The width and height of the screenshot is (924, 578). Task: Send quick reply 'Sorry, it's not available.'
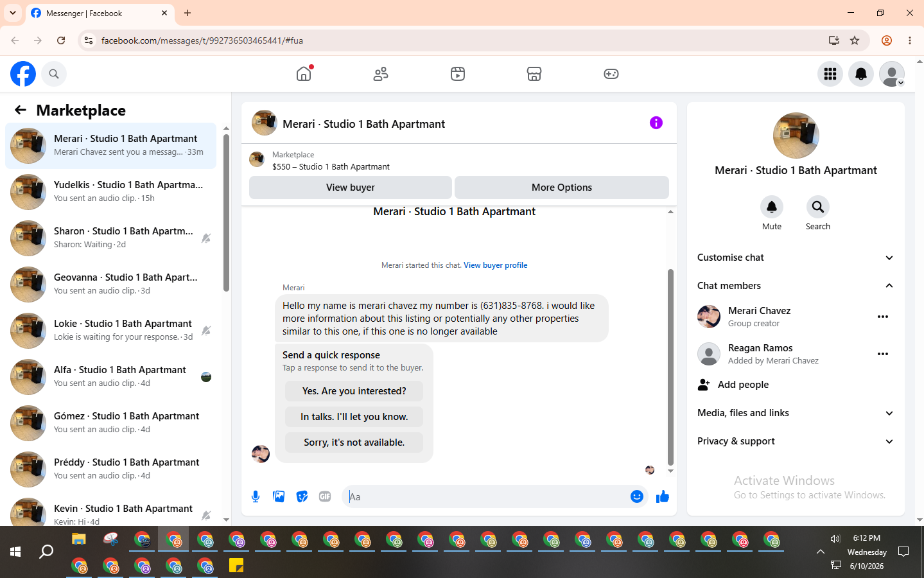coord(354,442)
